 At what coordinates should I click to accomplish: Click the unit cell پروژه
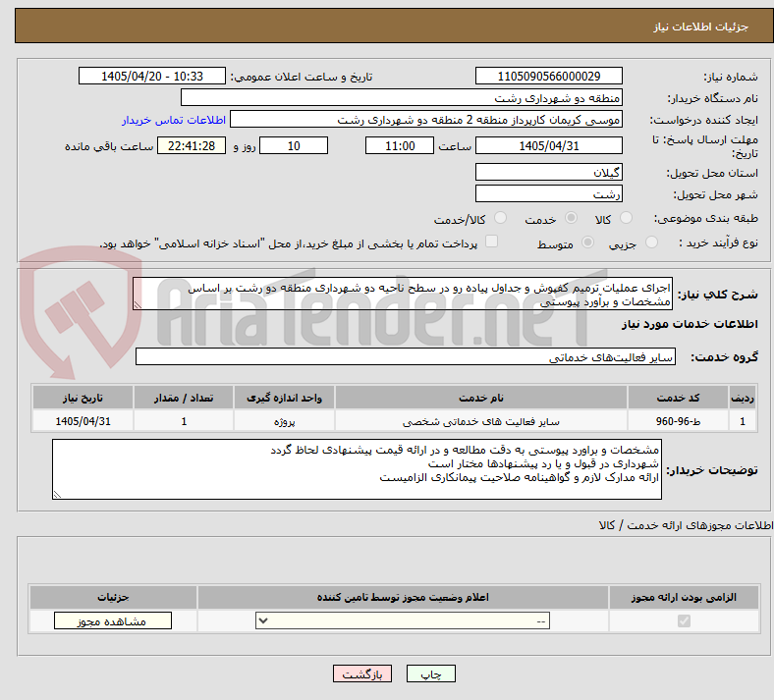(284, 421)
